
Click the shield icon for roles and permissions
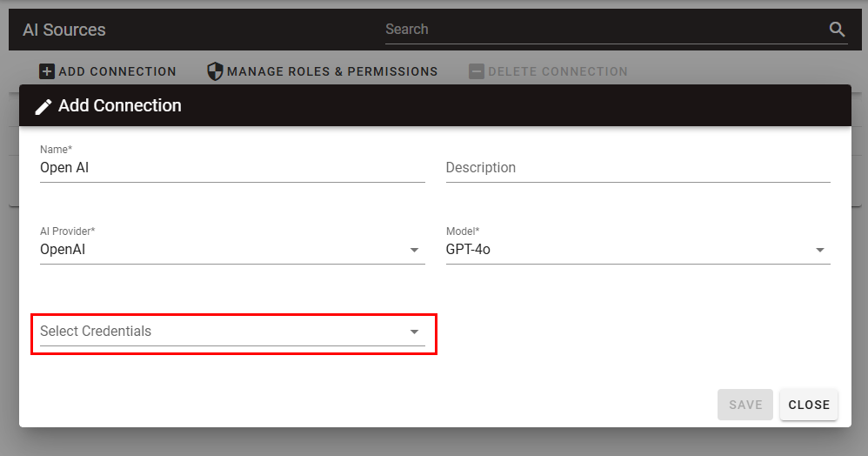click(x=215, y=71)
